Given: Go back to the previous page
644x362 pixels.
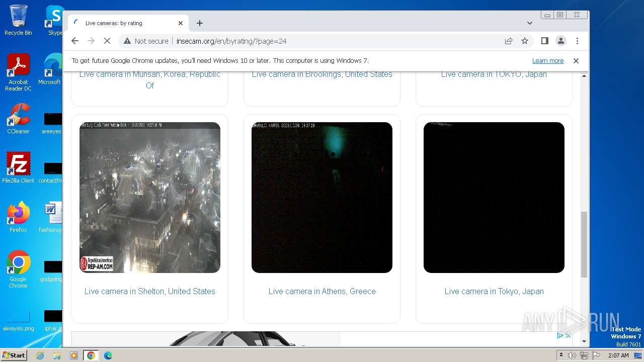Looking at the screenshot, I should click(x=75, y=41).
